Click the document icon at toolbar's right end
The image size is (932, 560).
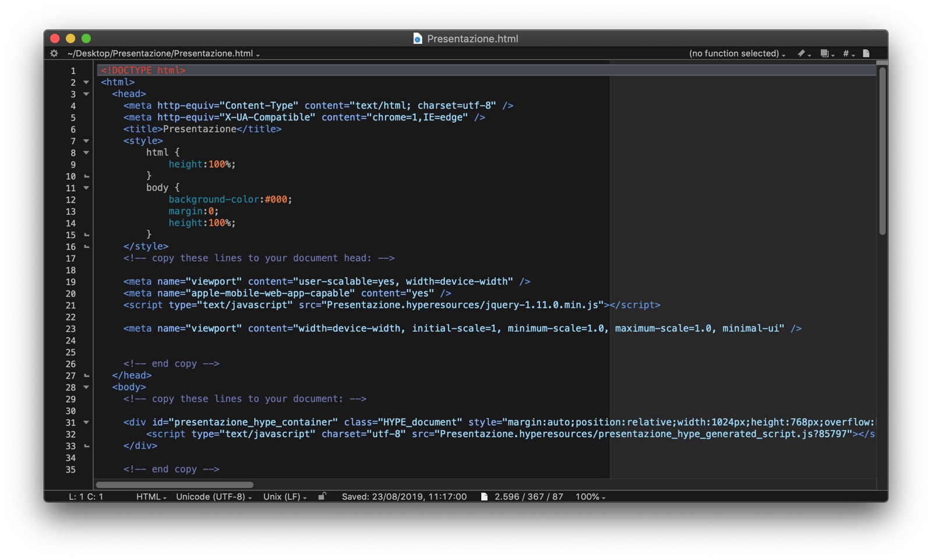pos(866,54)
